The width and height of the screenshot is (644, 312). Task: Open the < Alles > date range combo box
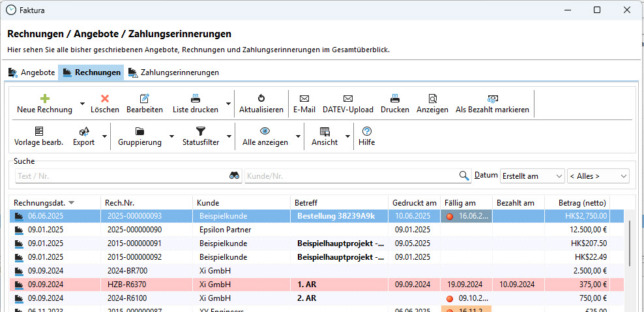(x=598, y=176)
